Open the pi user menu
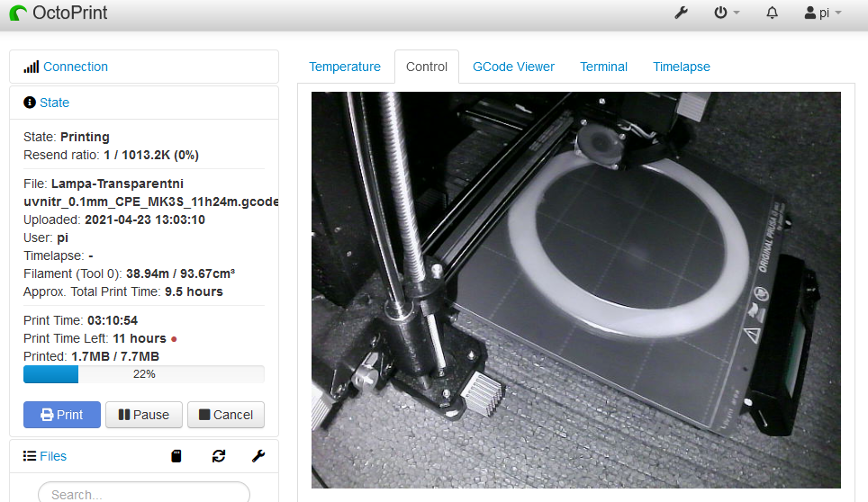The width and height of the screenshot is (868, 502). [x=822, y=13]
